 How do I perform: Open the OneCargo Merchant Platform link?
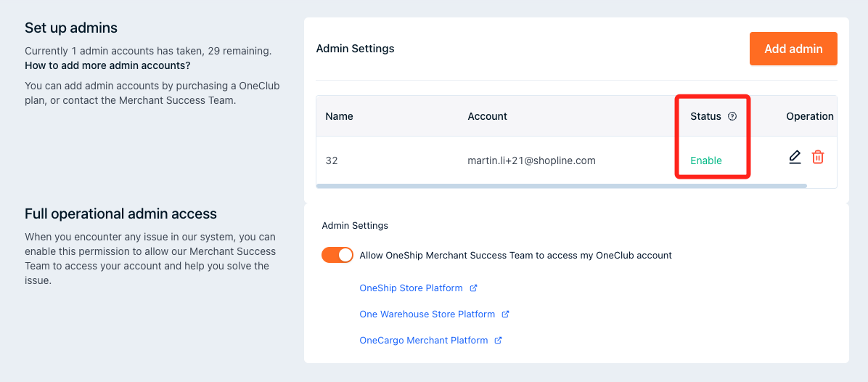point(423,341)
